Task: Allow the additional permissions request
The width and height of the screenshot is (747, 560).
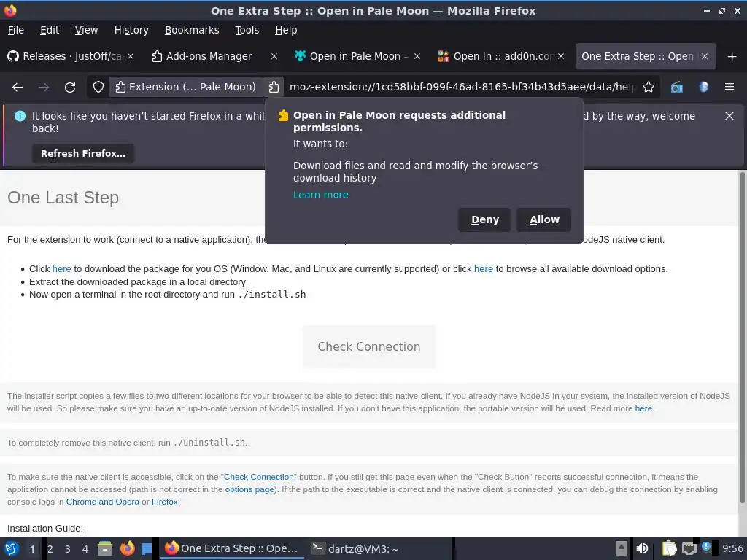Action: [x=544, y=219]
